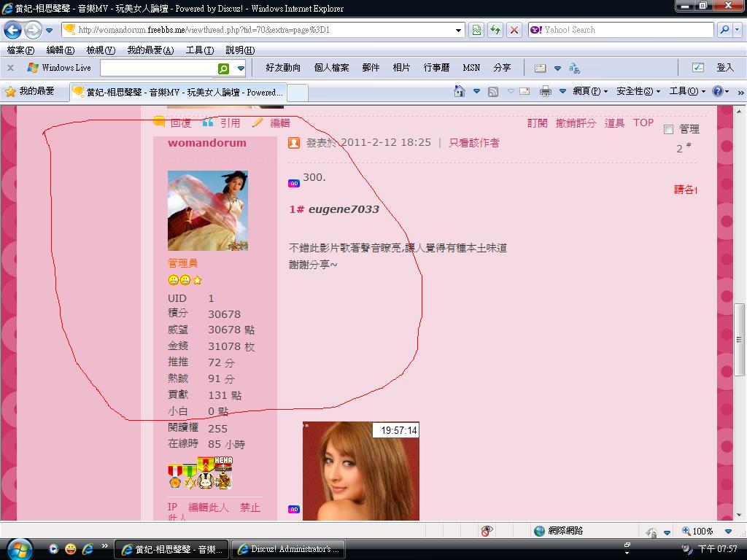Expand the Print options dropdown arrow

tap(562, 91)
